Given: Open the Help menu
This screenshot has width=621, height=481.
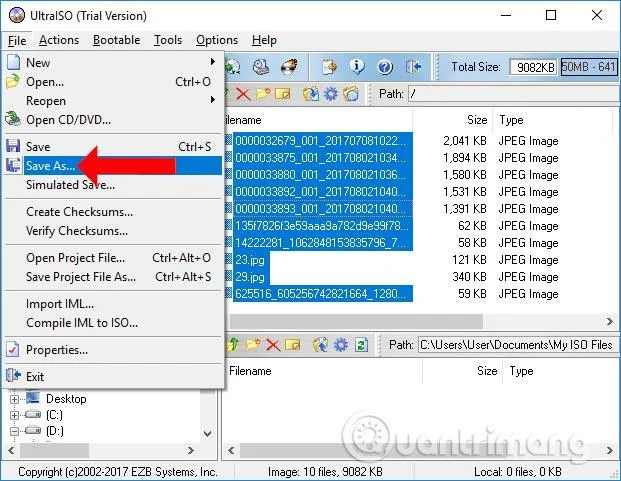Looking at the screenshot, I should tap(264, 40).
